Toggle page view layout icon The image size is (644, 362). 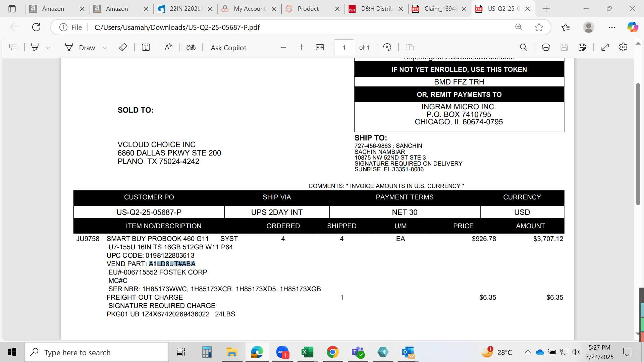pos(410,47)
